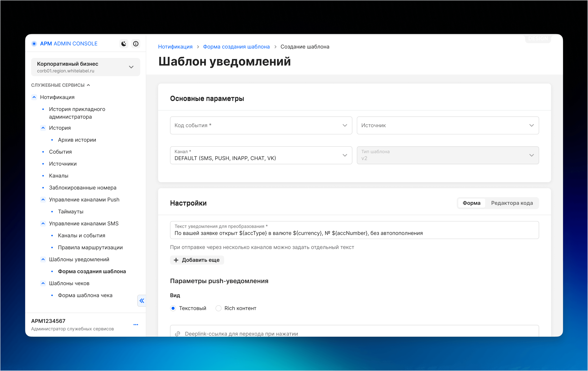Collapse the sidebar with double-chevron icon

[142, 301]
